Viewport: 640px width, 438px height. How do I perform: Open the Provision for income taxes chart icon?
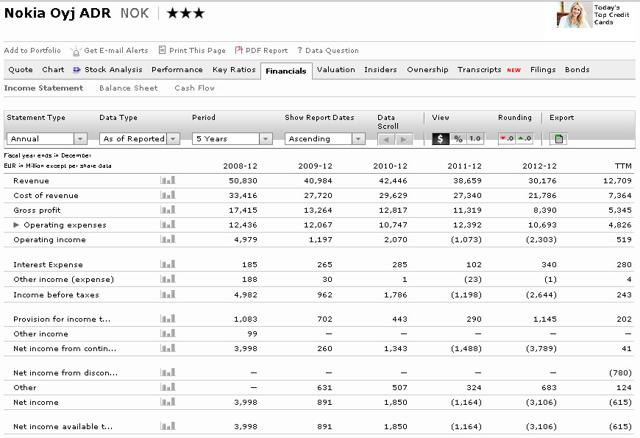pos(168,318)
